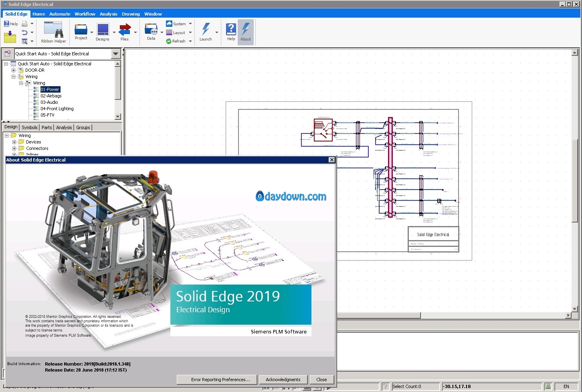Click the green user icon in the status bar
This screenshot has height=392, width=582.
click(548, 386)
